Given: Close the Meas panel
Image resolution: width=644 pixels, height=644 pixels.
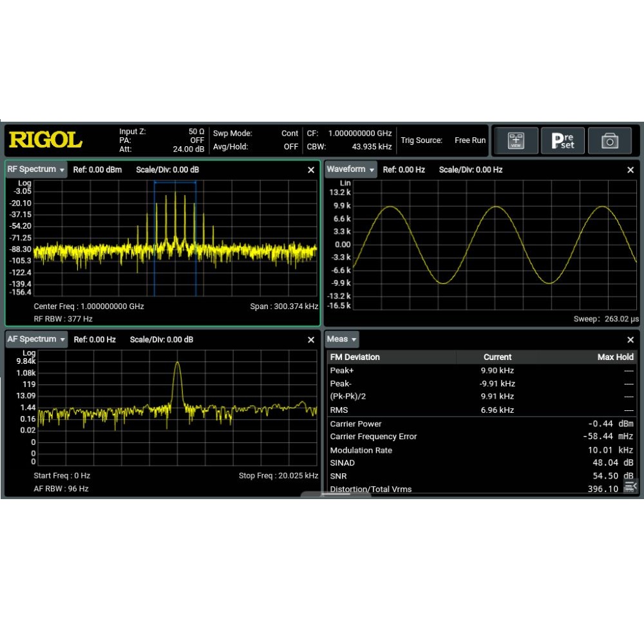Looking at the screenshot, I should [x=630, y=339].
